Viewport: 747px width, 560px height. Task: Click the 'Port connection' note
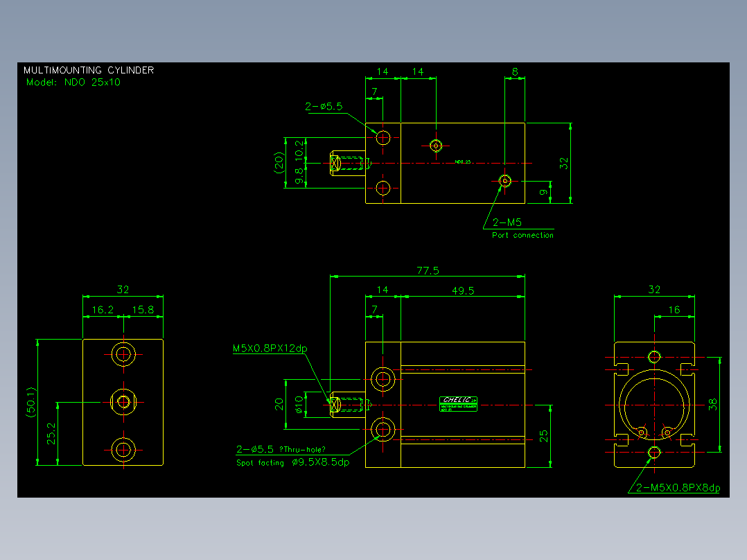click(x=522, y=235)
